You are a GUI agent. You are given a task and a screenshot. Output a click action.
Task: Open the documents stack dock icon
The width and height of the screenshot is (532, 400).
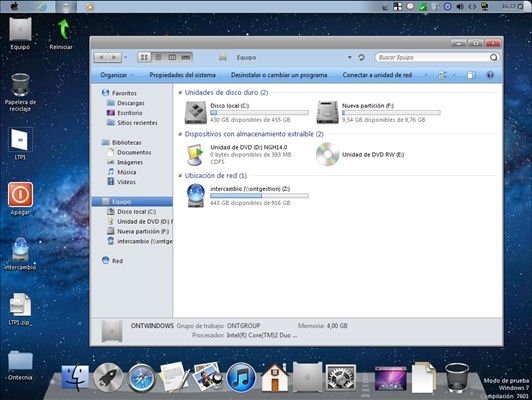pos(423,378)
